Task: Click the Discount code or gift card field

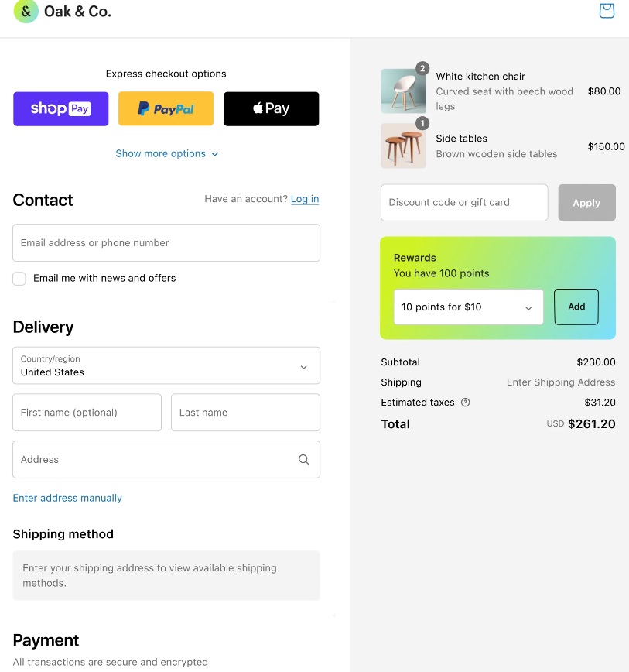Action: point(464,203)
